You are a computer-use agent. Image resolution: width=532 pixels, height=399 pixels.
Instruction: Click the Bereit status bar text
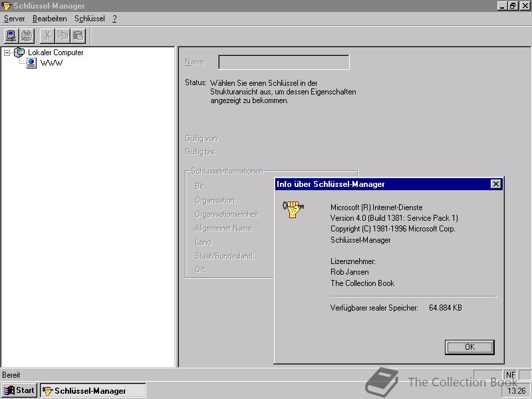pyautogui.click(x=11, y=375)
